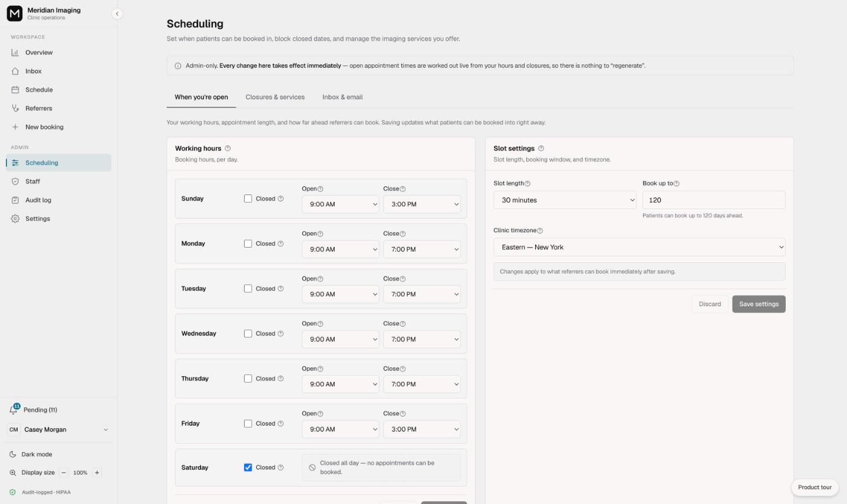
Task: Open Sunday's Open time dropdown
Action: point(340,205)
